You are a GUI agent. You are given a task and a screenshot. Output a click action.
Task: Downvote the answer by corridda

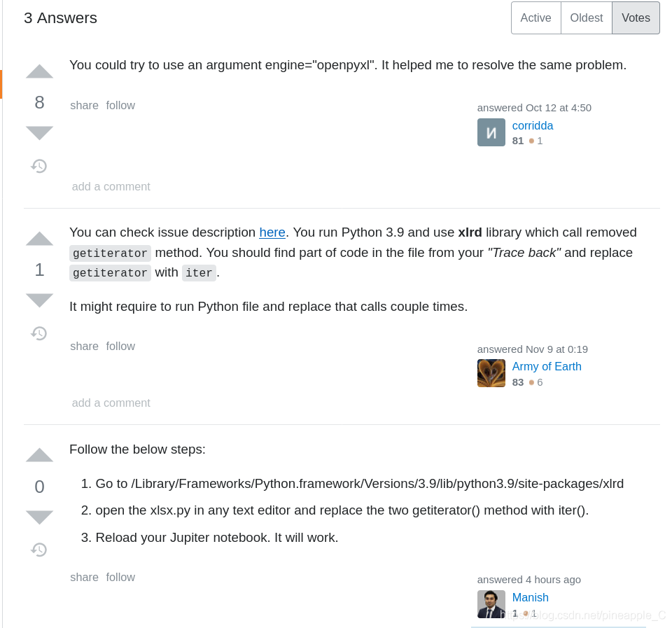(x=39, y=133)
